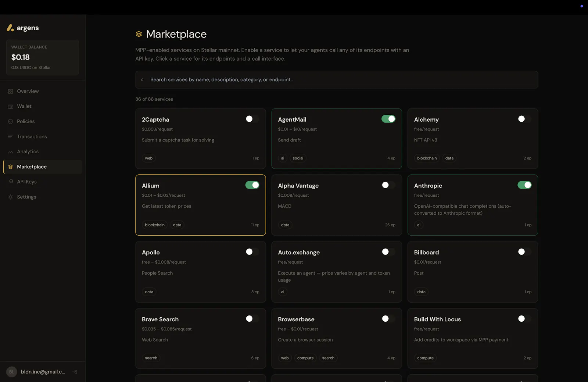This screenshot has width=588, height=382.
Task: Open the Browserbase service card title
Action: (296, 319)
